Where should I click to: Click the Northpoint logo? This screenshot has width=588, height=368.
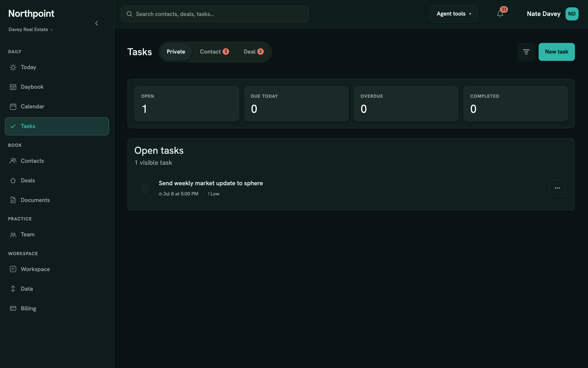coord(31,14)
